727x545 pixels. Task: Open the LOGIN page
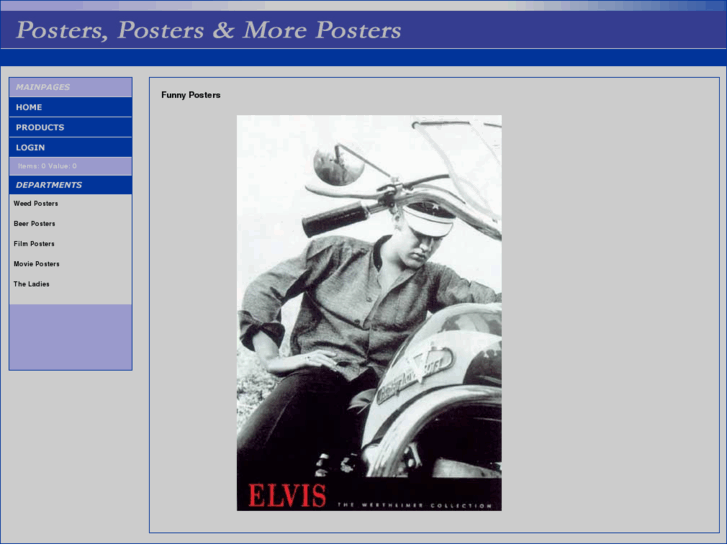click(70, 147)
